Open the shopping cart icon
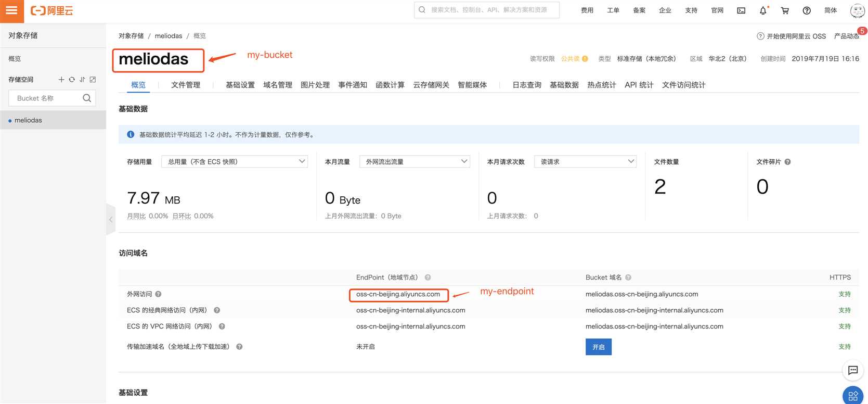 (785, 10)
